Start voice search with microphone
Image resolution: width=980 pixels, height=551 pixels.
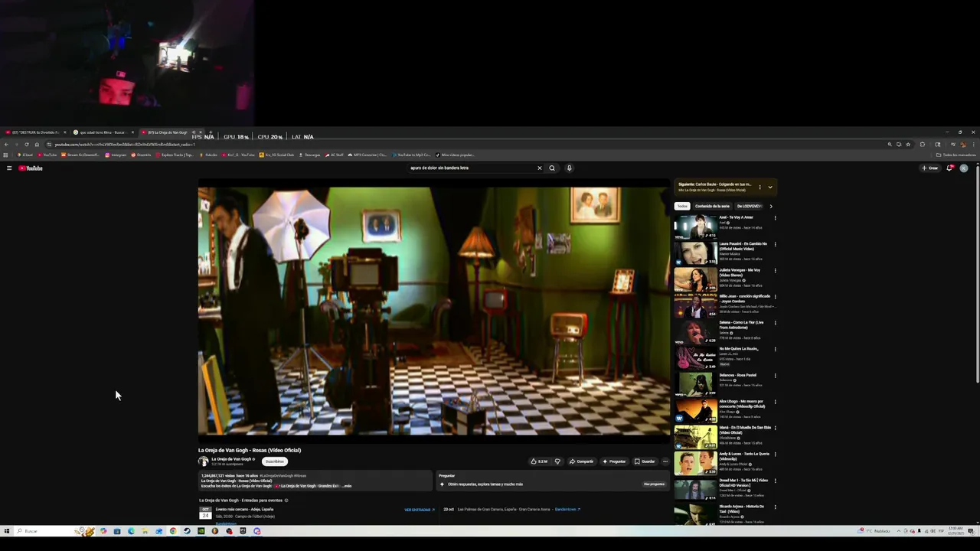coord(569,168)
